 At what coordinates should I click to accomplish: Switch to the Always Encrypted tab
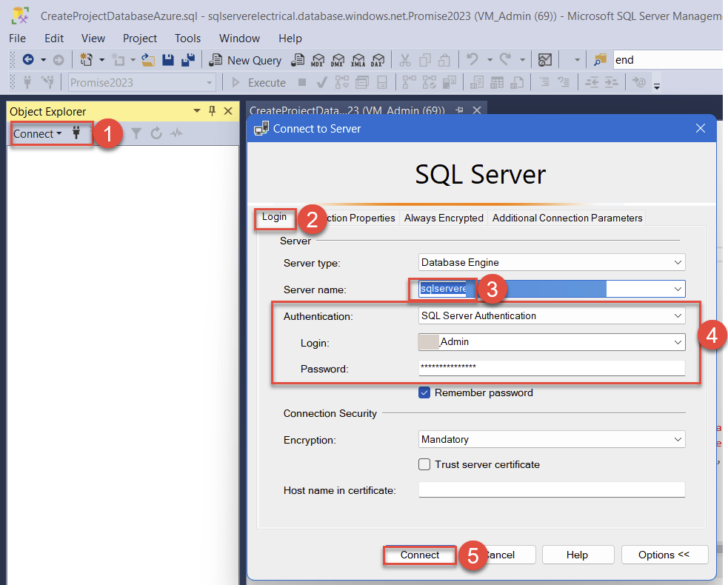(x=444, y=218)
